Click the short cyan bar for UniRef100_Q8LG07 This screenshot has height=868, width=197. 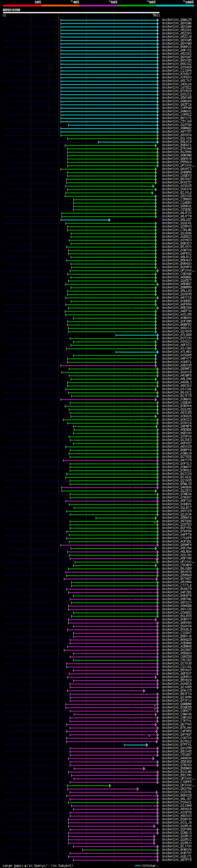[86, 220]
